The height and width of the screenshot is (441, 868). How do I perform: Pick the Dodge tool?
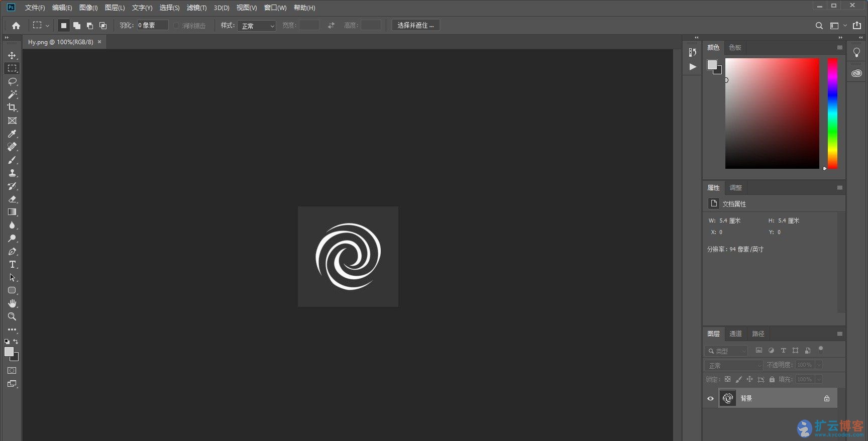[12, 238]
